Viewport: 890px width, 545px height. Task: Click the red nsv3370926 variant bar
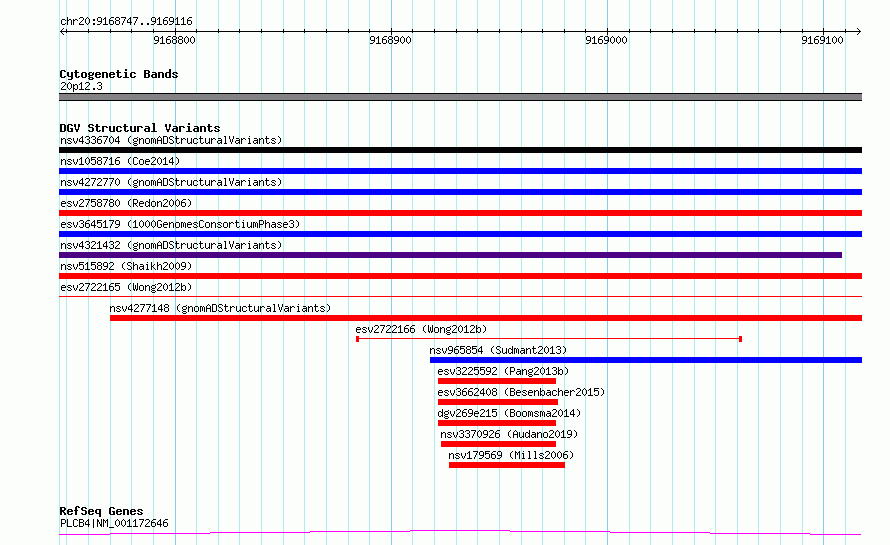(x=498, y=444)
